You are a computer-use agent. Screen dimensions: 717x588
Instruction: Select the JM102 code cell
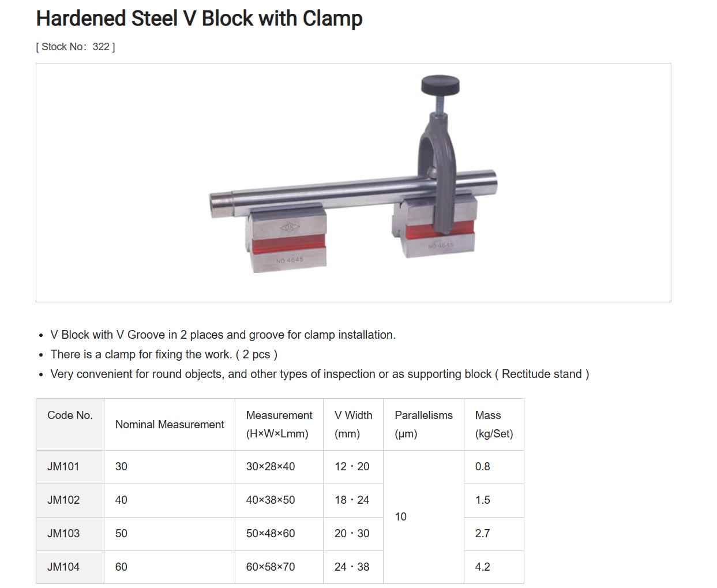(70, 500)
